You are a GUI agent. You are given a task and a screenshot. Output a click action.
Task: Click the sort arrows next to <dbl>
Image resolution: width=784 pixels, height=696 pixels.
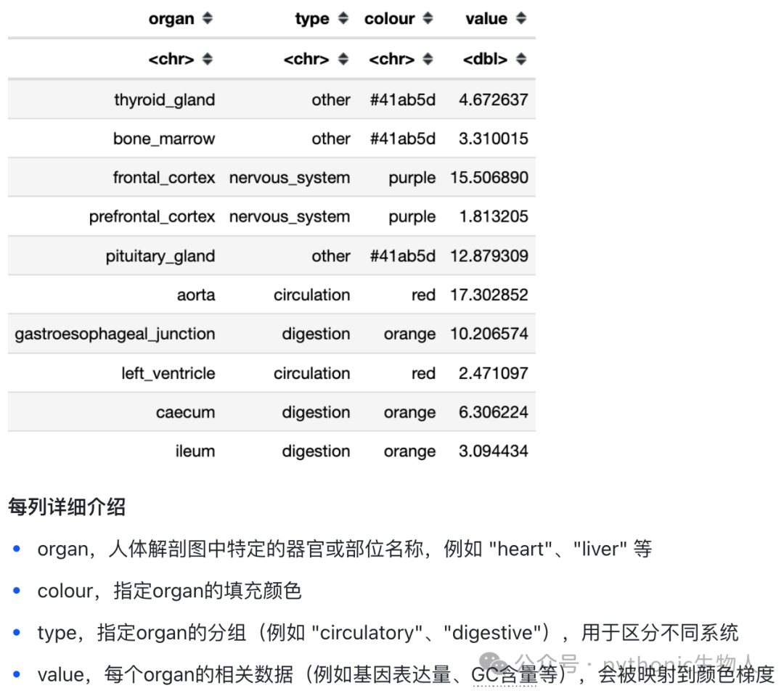point(521,59)
